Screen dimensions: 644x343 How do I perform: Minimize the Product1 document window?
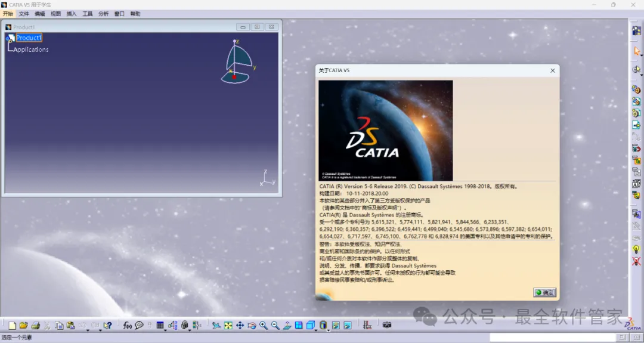coord(243,27)
